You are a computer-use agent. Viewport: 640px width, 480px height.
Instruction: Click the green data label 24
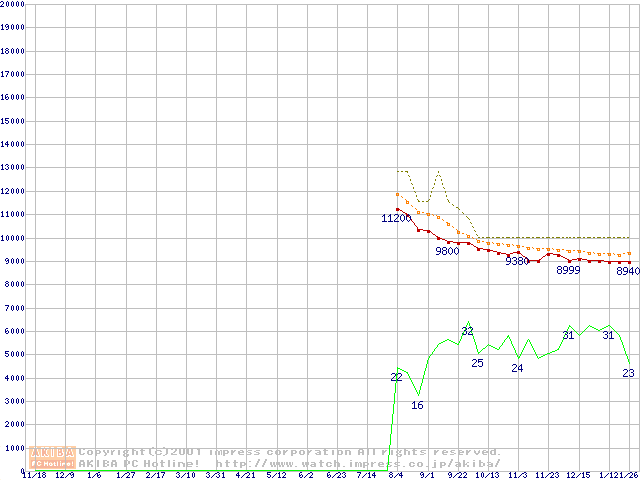tap(517, 368)
